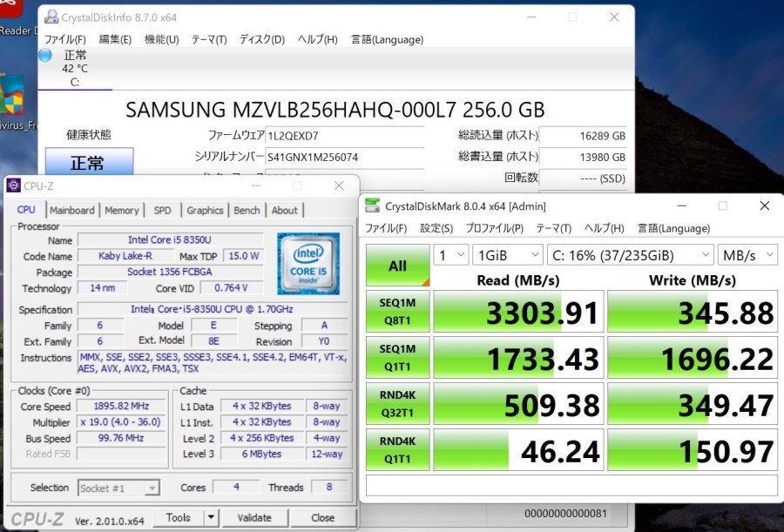The height and width of the screenshot is (532, 784).
Task: Click the empty comment box in CrystalDiskMark
Action: 571,485
